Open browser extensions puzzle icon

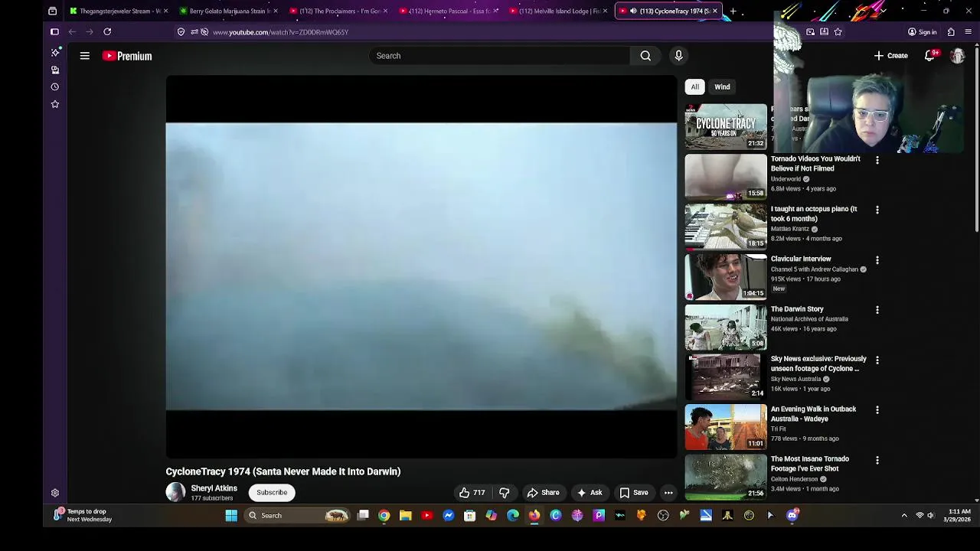point(951,32)
